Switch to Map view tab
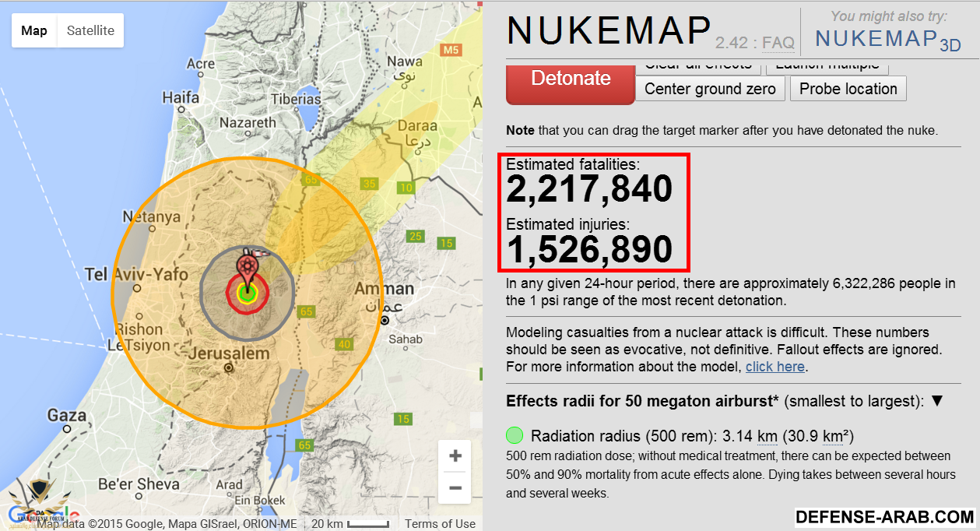Viewport: 980px width, 531px height. pyautogui.click(x=34, y=31)
